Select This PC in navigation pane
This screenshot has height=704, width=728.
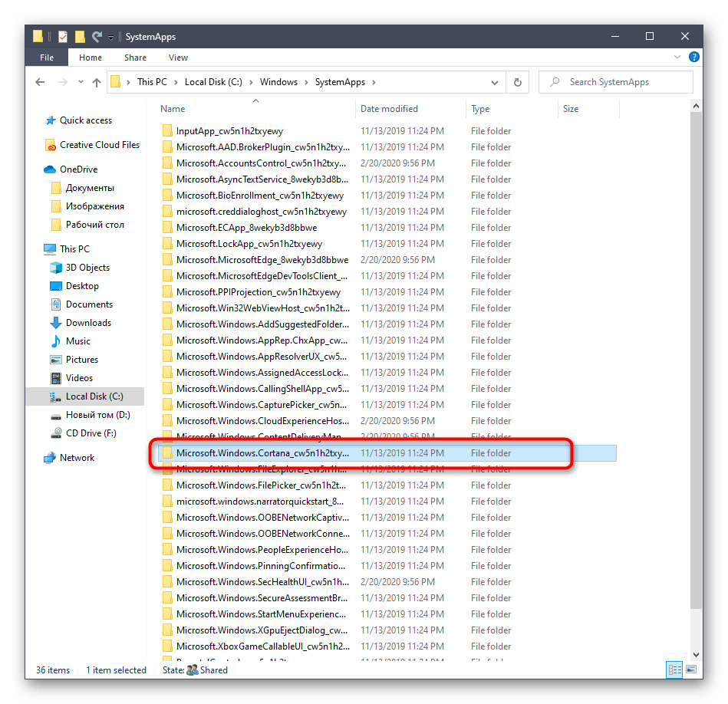pyautogui.click(x=67, y=249)
